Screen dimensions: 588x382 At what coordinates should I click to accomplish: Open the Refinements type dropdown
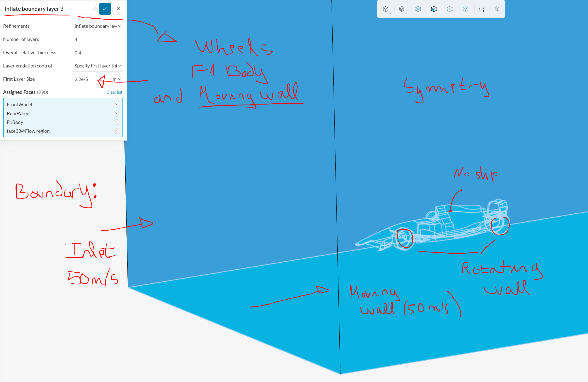pos(98,26)
